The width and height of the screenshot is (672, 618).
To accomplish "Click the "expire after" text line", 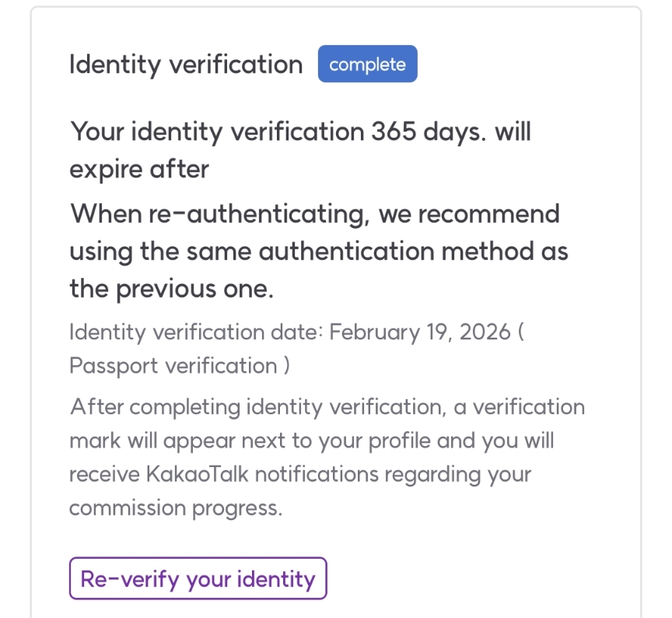I will coord(139,169).
